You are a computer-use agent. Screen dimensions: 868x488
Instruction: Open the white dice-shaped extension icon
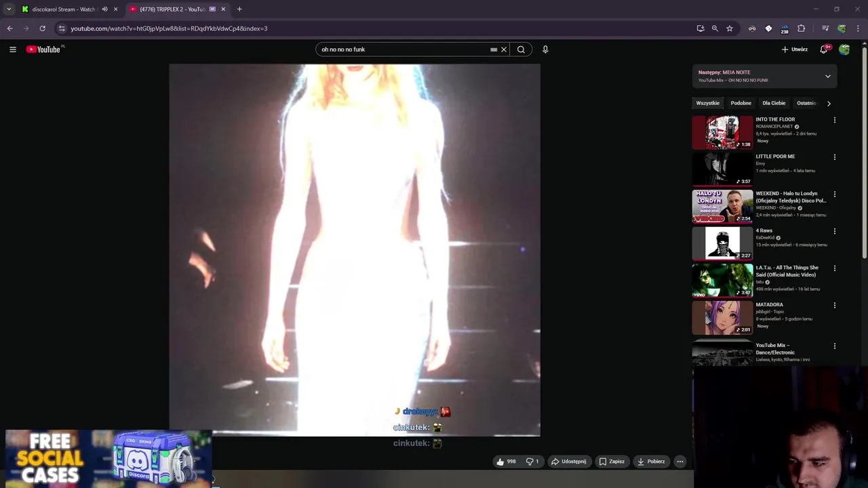click(x=768, y=28)
